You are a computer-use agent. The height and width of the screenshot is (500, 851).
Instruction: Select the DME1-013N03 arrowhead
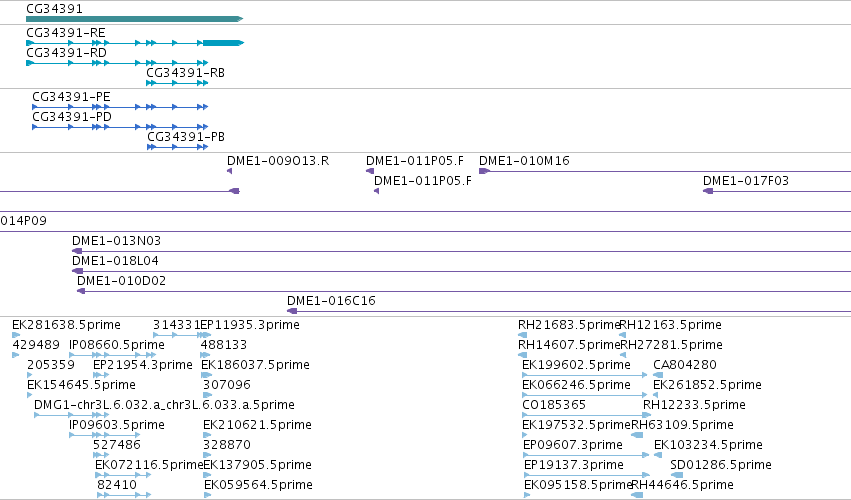(x=77, y=251)
